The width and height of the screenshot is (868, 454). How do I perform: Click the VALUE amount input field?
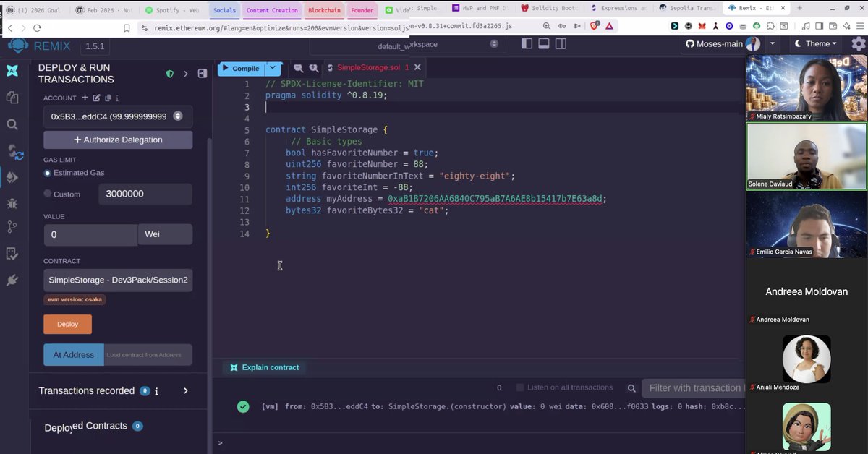pyautogui.click(x=90, y=234)
